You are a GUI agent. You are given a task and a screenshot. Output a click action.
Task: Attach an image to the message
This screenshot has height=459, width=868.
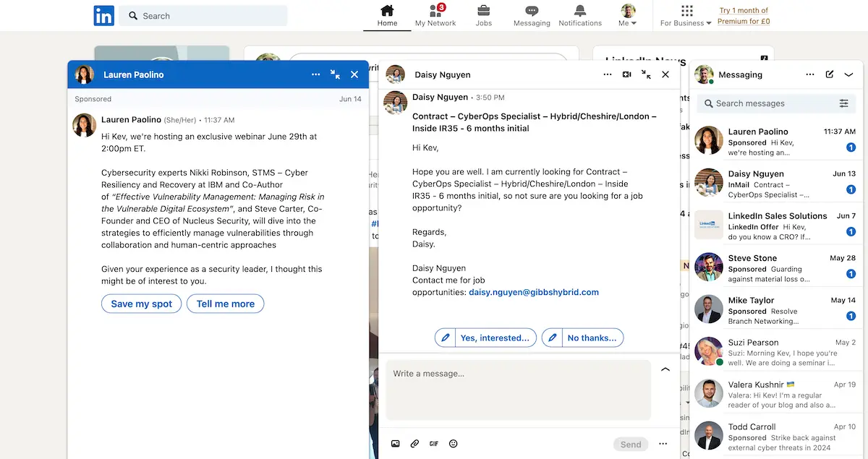(396, 444)
